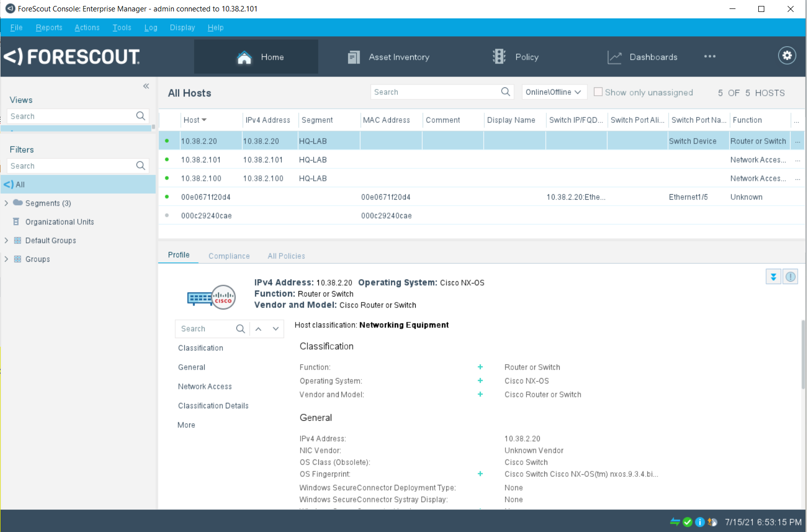This screenshot has height=532, width=807.
Task: Click the Filters search input field
Action: 72,166
